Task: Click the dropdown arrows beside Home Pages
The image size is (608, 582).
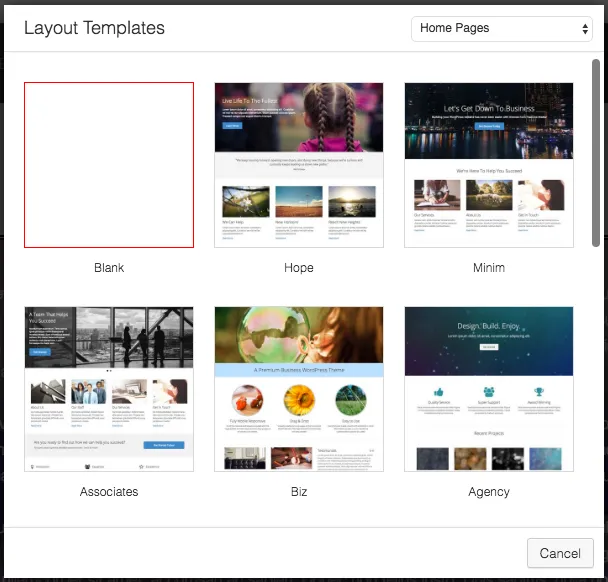Action: pos(585,29)
